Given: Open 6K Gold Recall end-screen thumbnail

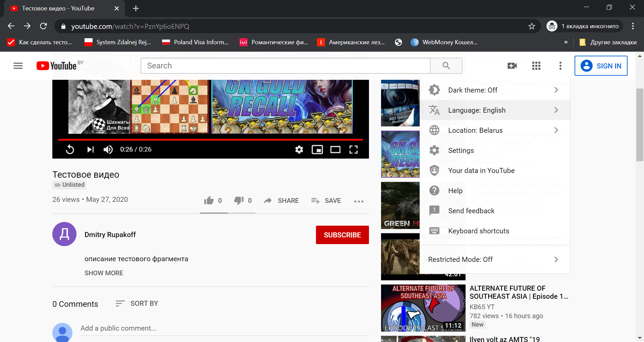Looking at the screenshot, I should [x=282, y=107].
